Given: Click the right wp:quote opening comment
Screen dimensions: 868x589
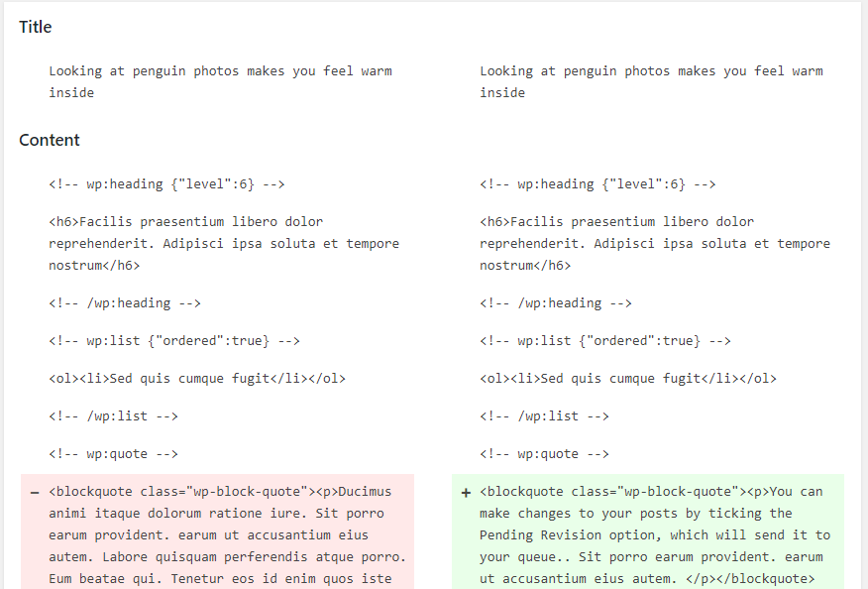Looking at the screenshot, I should tap(544, 454).
